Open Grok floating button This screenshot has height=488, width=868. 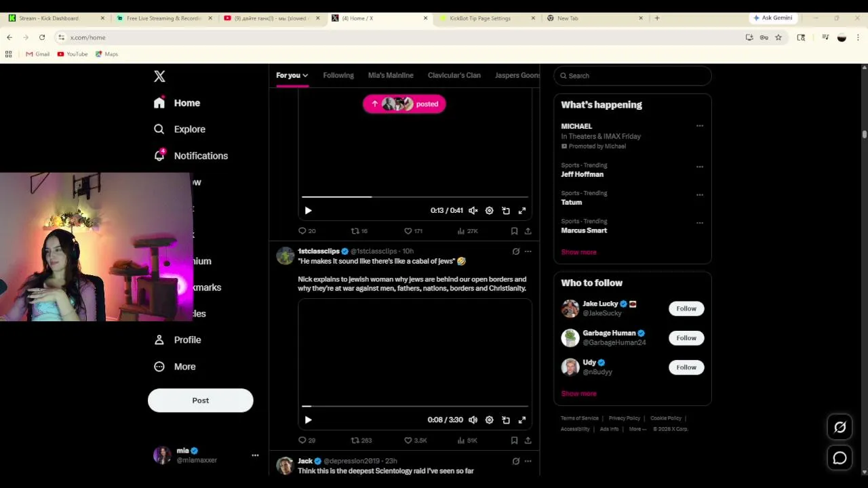840,427
